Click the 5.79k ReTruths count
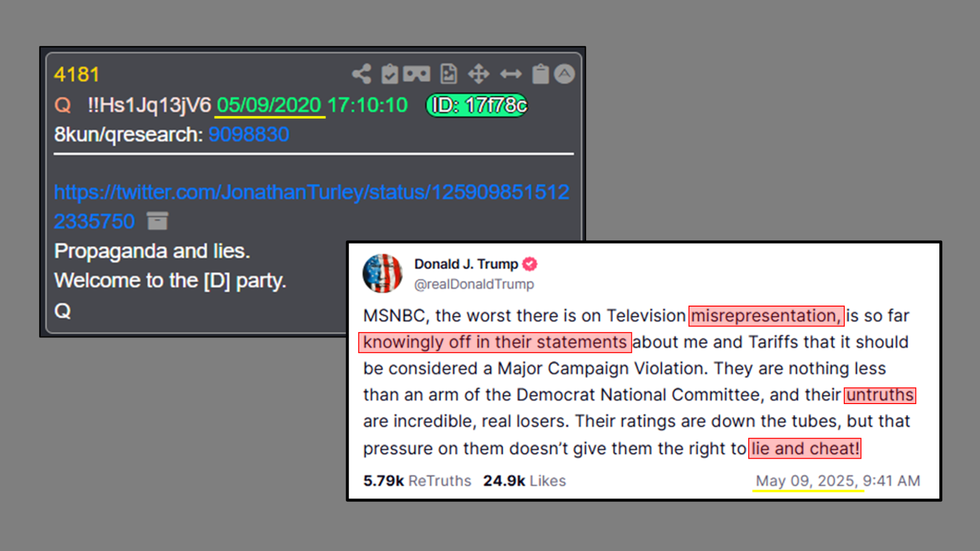This screenshot has width=980, height=551. click(x=417, y=481)
